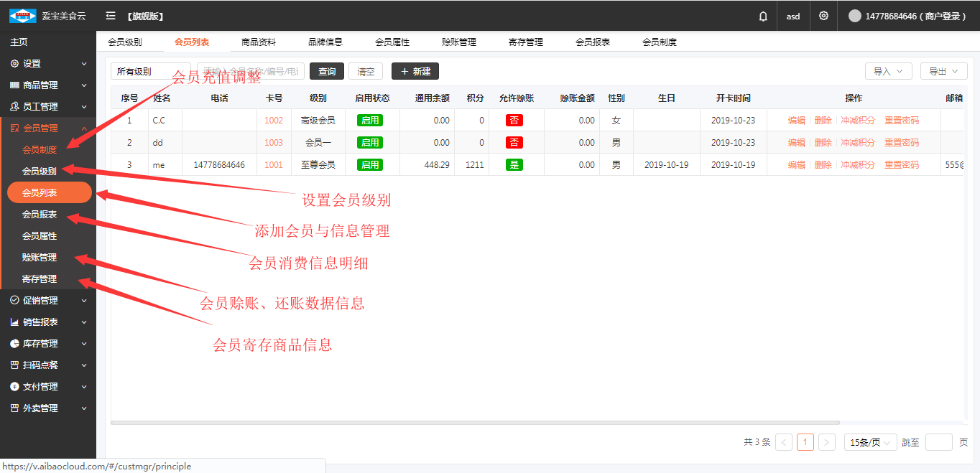Click the 员工管理 sidebar icon
The image size is (980, 473).
14,107
